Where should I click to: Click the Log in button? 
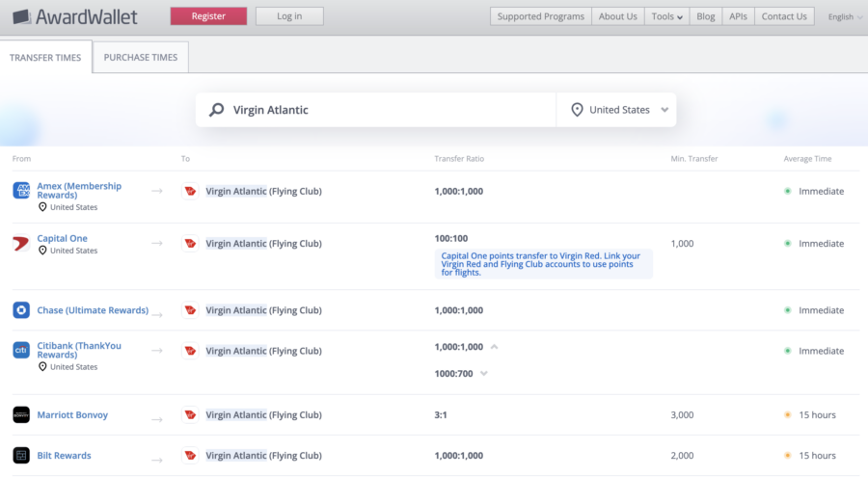coord(289,16)
